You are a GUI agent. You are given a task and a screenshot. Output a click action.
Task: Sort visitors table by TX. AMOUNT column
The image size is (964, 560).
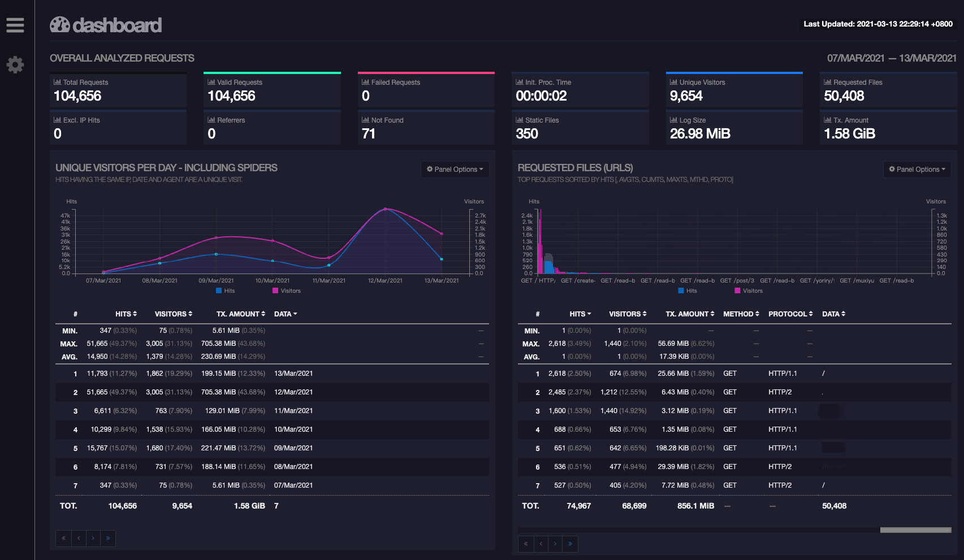[x=241, y=314]
